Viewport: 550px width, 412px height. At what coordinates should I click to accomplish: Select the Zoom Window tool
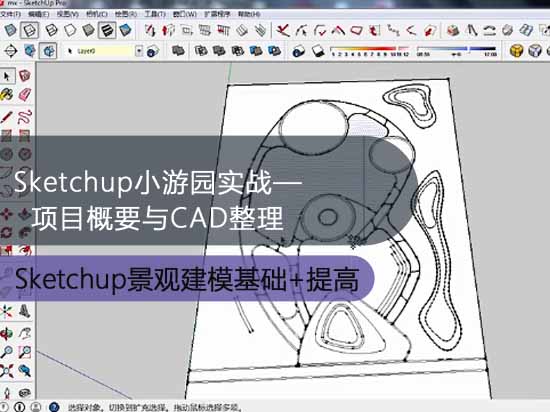pos(25,352)
